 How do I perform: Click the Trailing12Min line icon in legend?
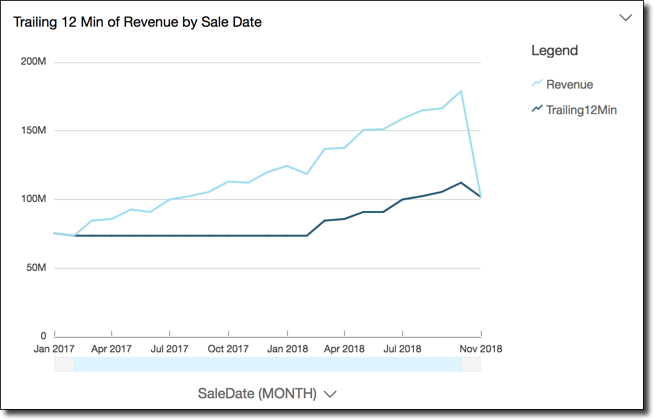click(x=537, y=109)
